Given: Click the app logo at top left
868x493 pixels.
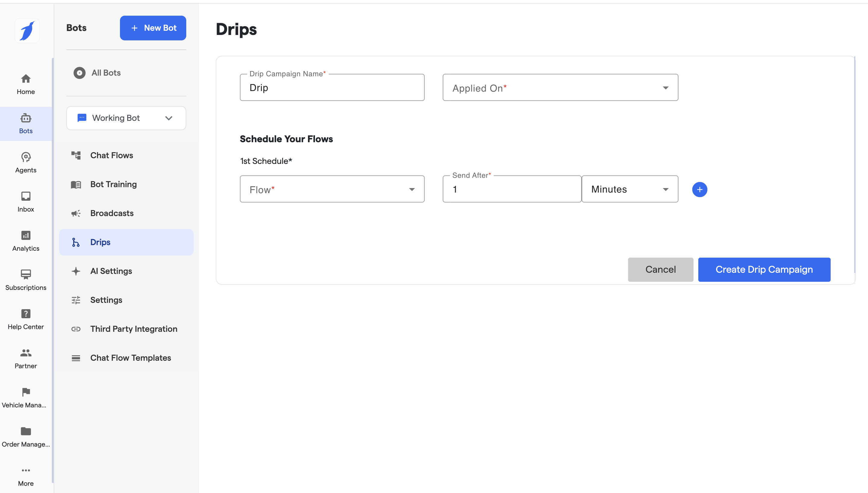Looking at the screenshot, I should pos(27,31).
